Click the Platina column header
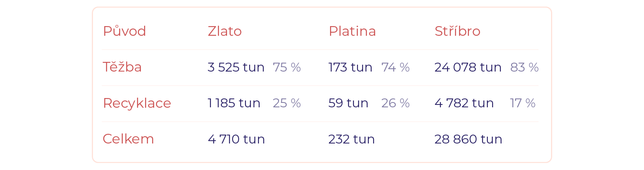The width and height of the screenshot is (644, 170). coord(352,31)
